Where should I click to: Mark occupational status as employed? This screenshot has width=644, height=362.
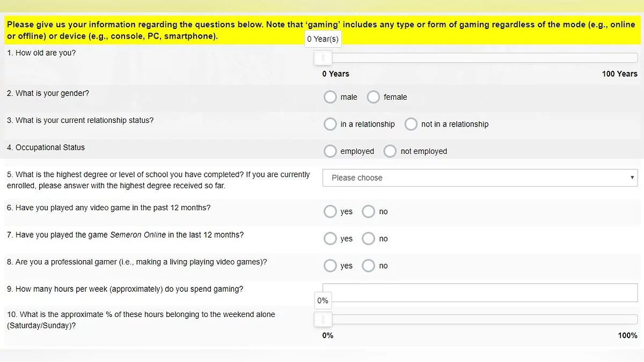pyautogui.click(x=330, y=151)
